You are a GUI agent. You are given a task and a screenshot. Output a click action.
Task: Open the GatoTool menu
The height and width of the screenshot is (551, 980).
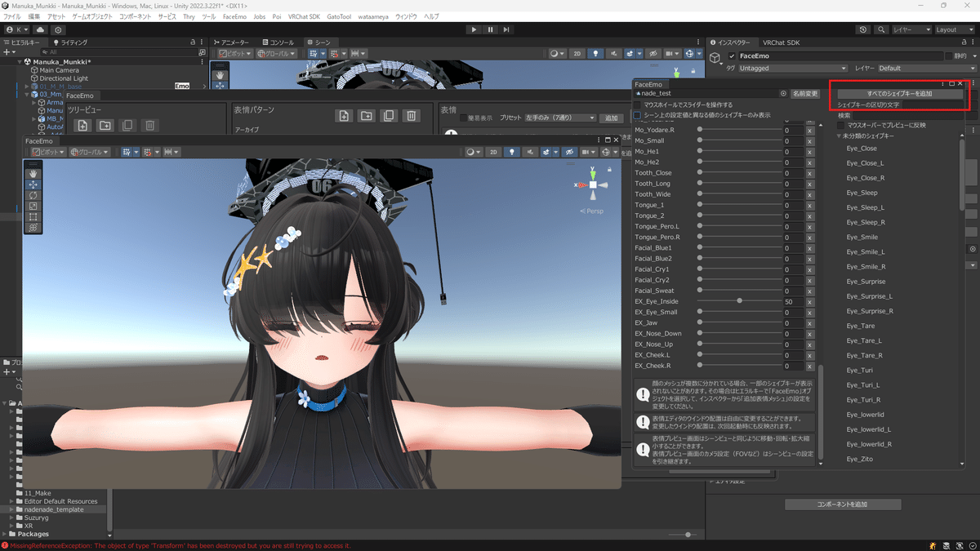coord(341,16)
